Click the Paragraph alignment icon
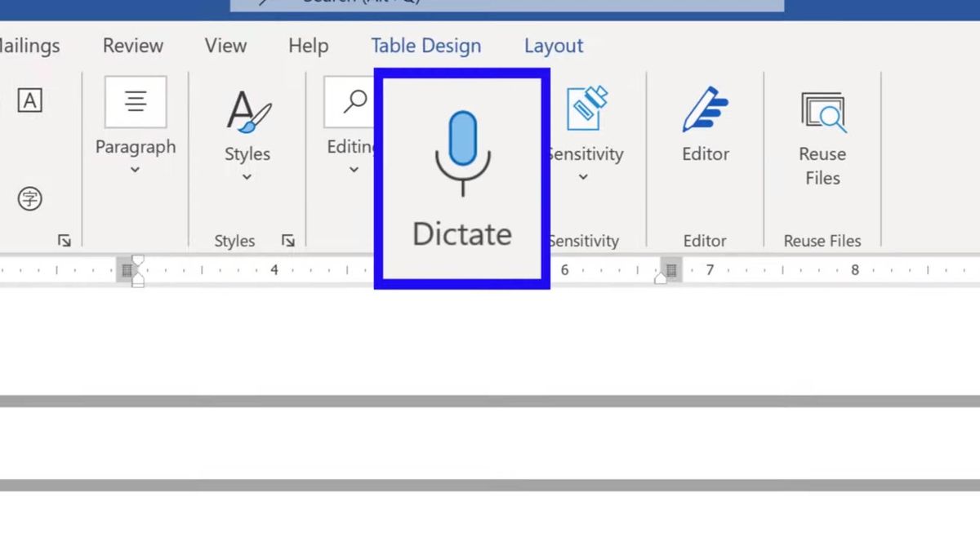Viewport: 980px width, 551px height. pos(136,102)
